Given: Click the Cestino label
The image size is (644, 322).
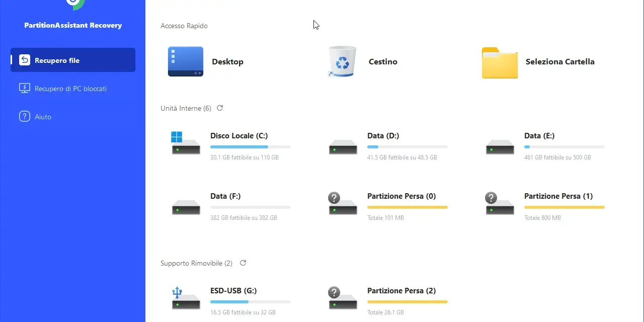Looking at the screenshot, I should point(383,61).
